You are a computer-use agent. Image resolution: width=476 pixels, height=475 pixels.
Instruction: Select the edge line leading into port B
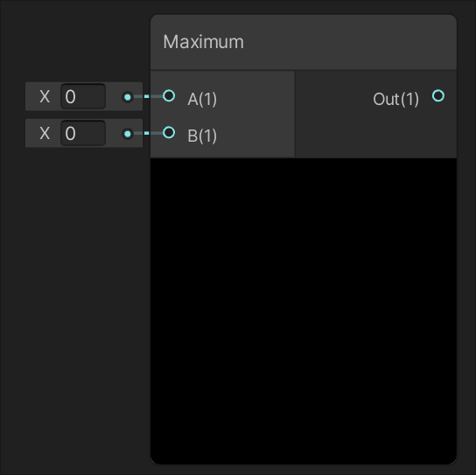[x=148, y=133]
